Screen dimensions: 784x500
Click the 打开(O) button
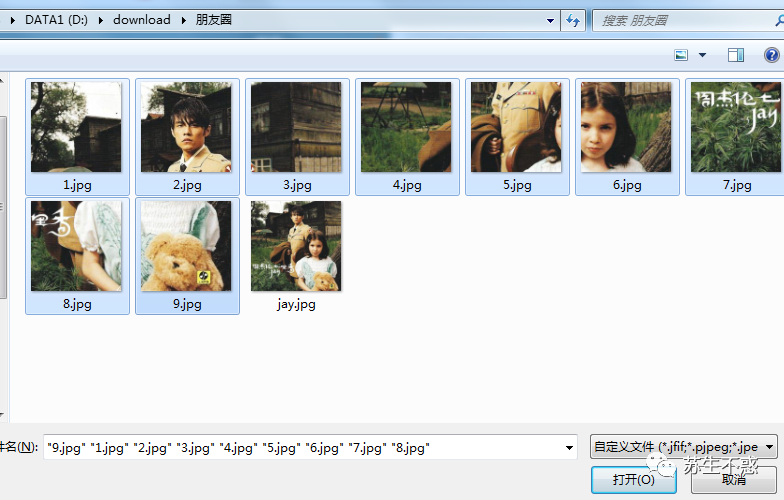(x=634, y=480)
